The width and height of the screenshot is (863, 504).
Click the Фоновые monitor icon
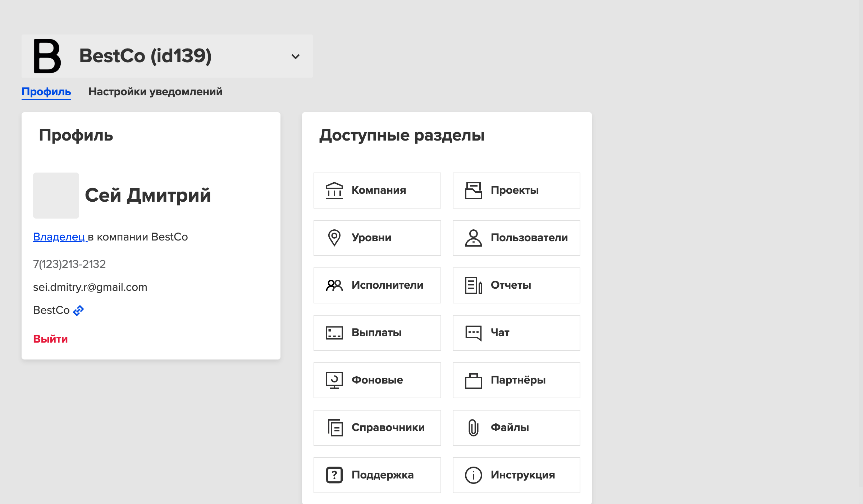pyautogui.click(x=334, y=380)
